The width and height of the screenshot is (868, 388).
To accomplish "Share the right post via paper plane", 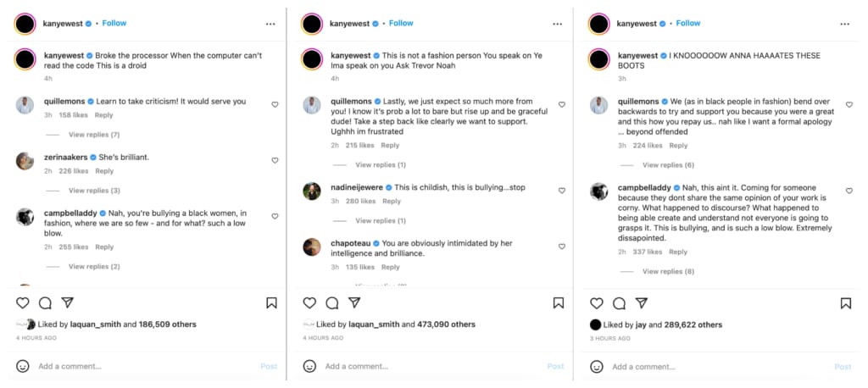I will [x=642, y=302].
